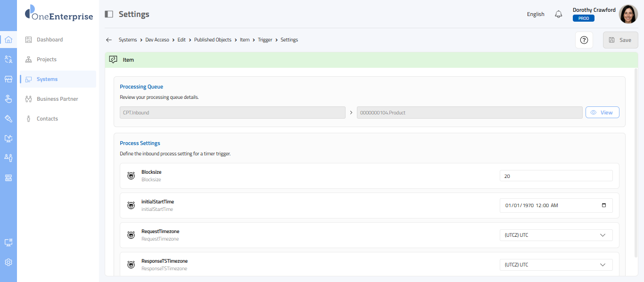Viewport: 644px width, 282px height.
Task: Open calendar picker icon in initialStartTime field
Action: 604,205
